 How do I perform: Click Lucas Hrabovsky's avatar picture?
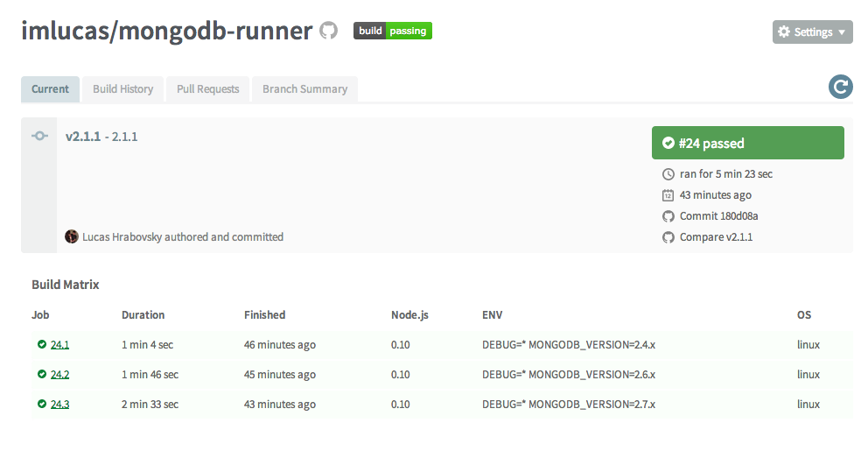click(x=72, y=236)
